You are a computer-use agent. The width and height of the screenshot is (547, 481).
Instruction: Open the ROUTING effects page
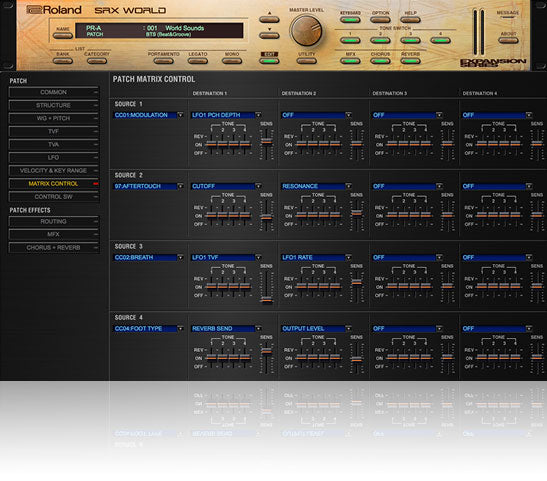(x=54, y=221)
